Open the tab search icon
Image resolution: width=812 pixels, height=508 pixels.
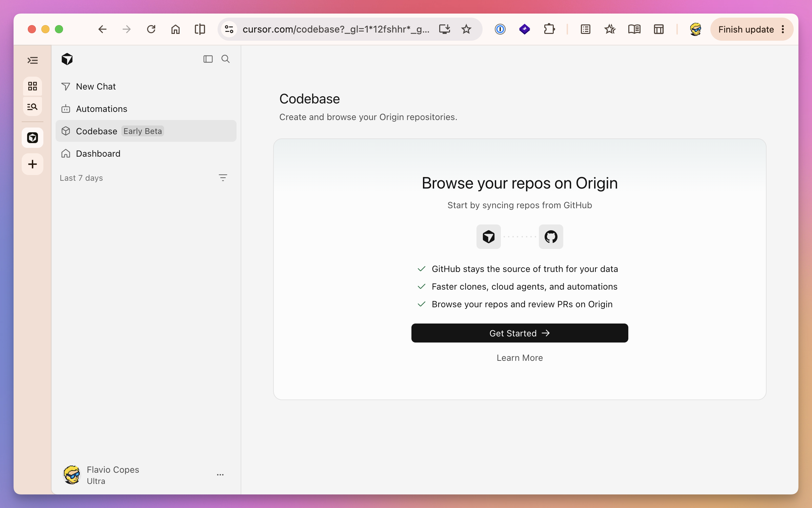(33, 107)
